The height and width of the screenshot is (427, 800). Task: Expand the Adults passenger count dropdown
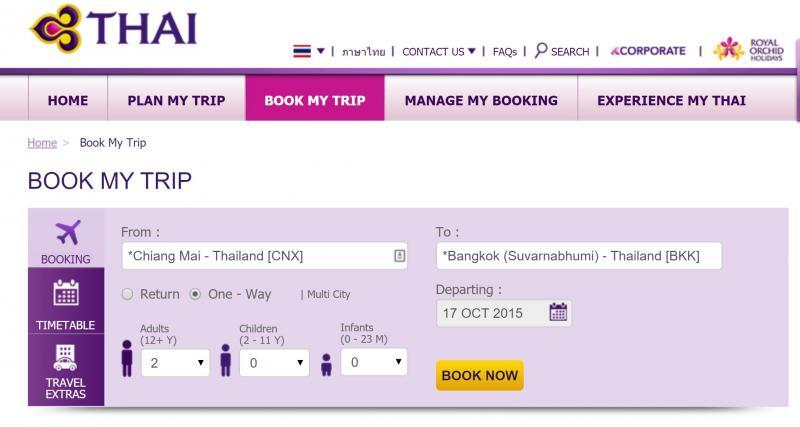(175, 363)
